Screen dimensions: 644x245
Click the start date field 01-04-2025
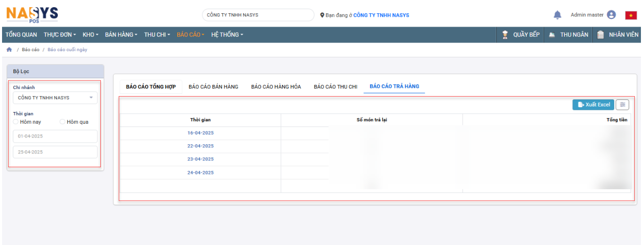[x=55, y=137]
